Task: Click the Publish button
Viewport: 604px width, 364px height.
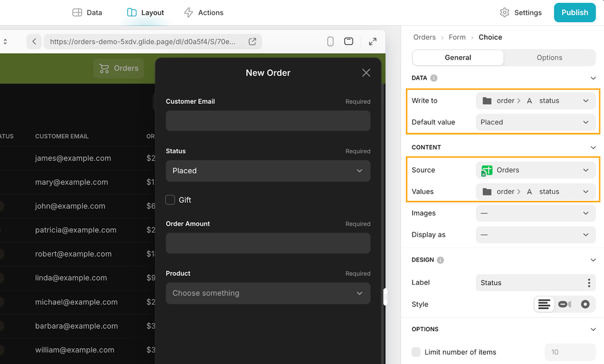Action: [x=574, y=12]
